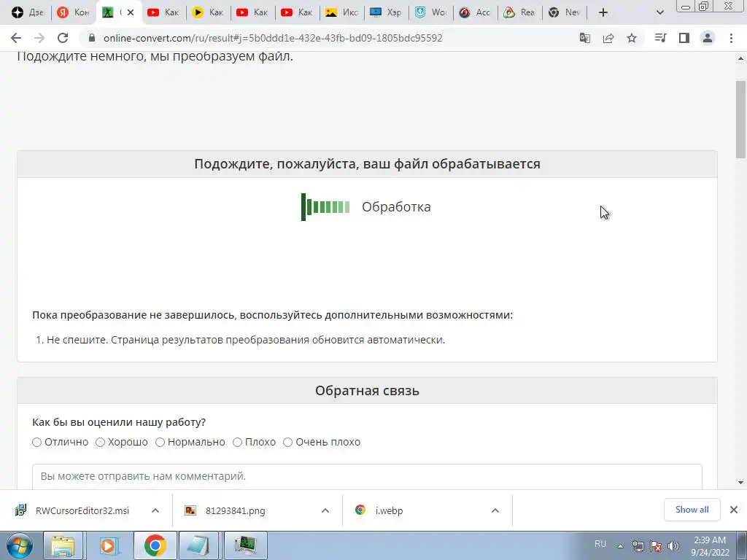Open the Windows Start menu
The height and width of the screenshot is (560, 747).
point(20,545)
